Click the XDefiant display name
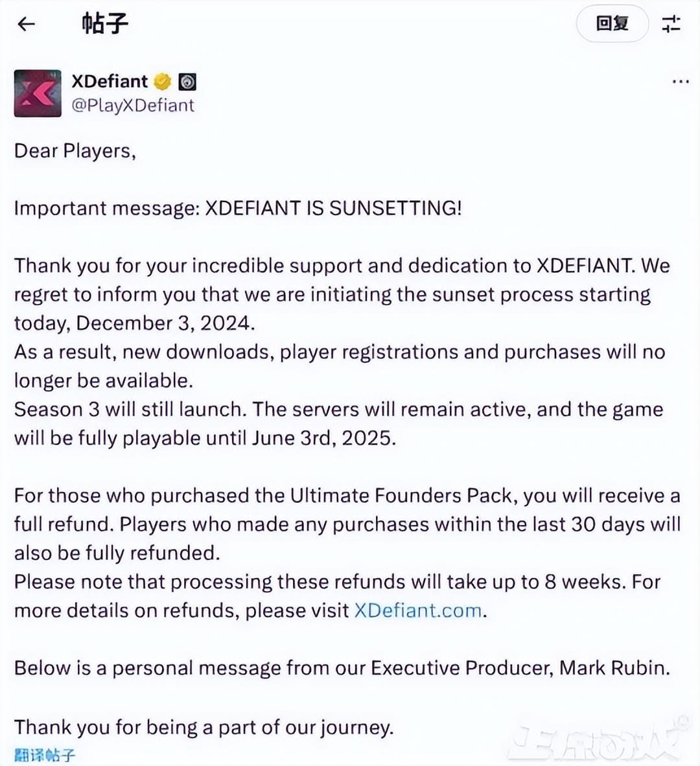700x766 pixels. point(110,81)
